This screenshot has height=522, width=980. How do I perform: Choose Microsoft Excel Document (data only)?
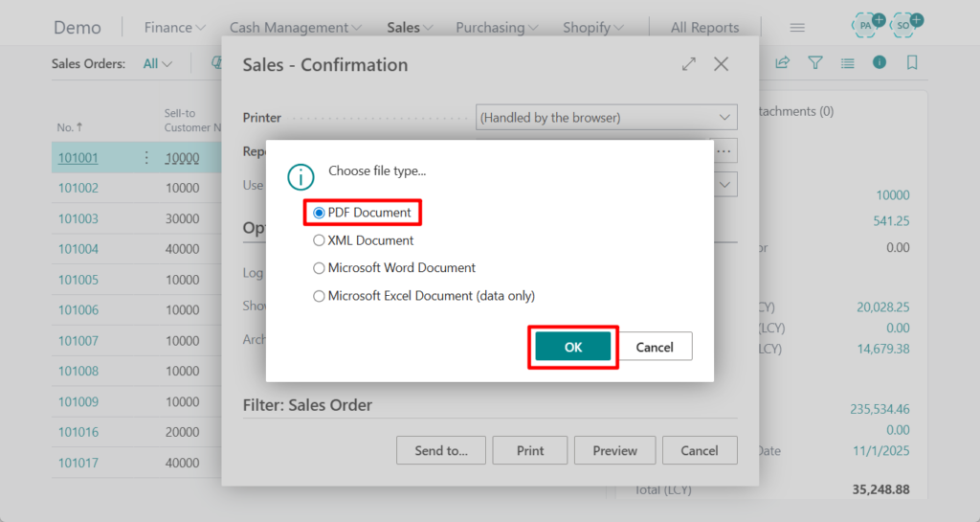tap(320, 296)
